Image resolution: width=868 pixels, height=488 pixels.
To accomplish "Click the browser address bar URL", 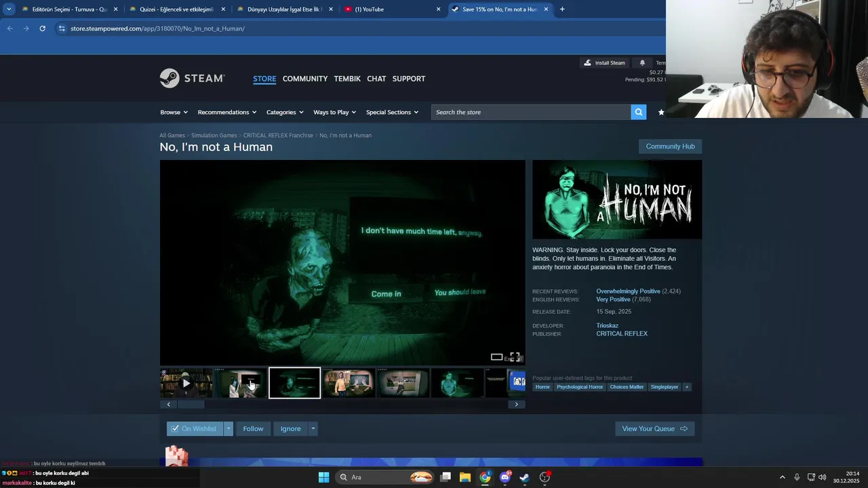I will point(157,28).
